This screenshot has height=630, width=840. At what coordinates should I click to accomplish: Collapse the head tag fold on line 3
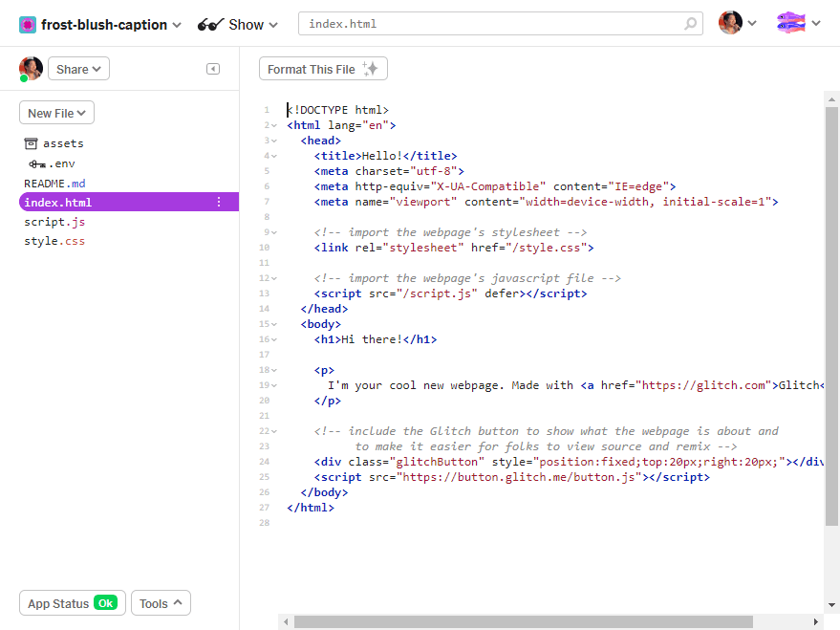tap(274, 141)
